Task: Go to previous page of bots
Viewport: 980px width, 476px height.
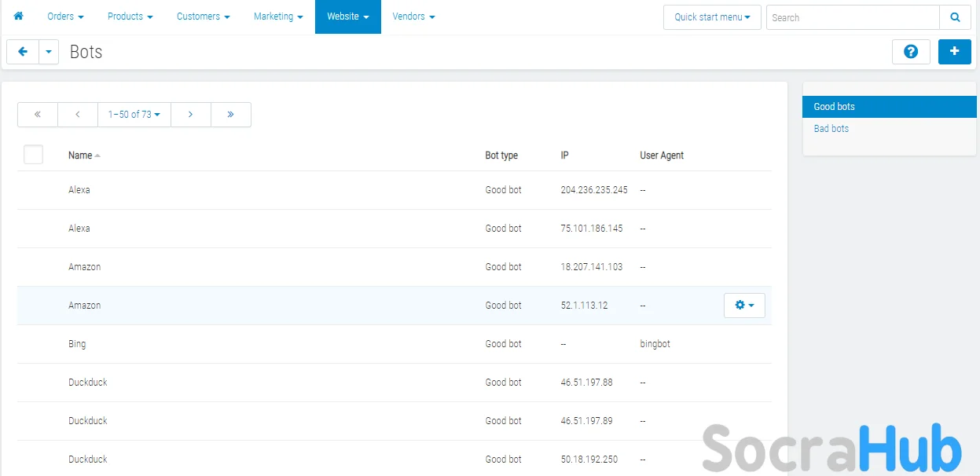Action: [x=78, y=115]
